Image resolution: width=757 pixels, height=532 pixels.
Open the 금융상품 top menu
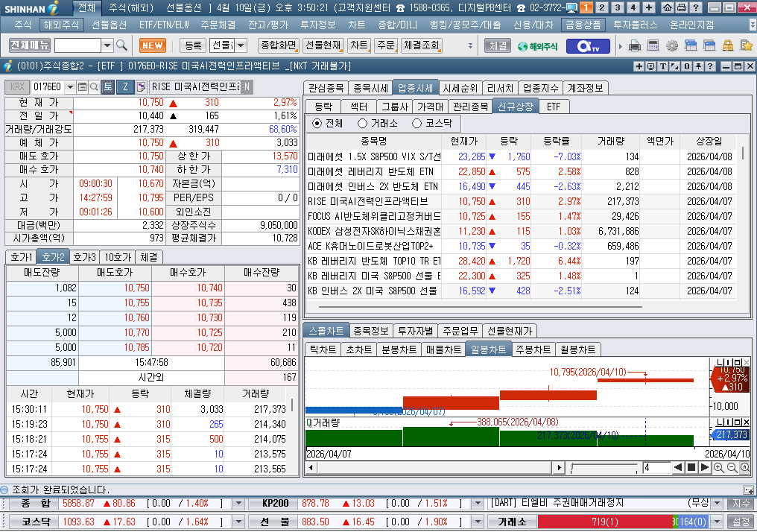click(583, 25)
